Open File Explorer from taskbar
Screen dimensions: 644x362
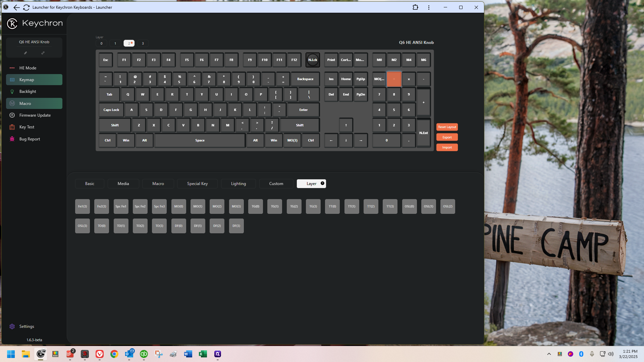[26, 354]
